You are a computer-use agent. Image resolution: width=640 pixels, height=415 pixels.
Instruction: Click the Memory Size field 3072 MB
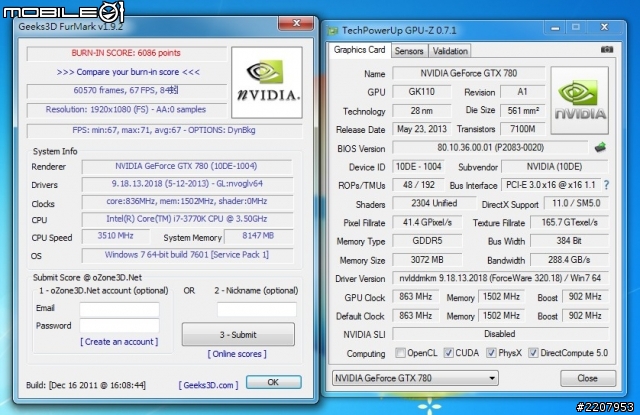[x=427, y=260]
